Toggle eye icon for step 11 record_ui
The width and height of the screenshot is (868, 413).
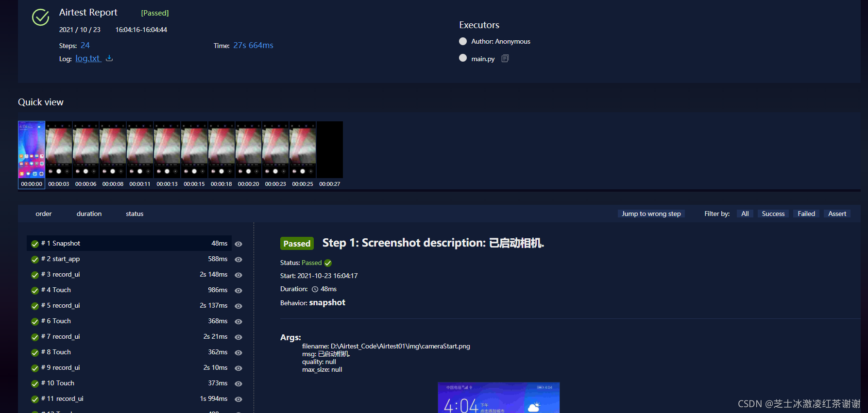coord(238,399)
